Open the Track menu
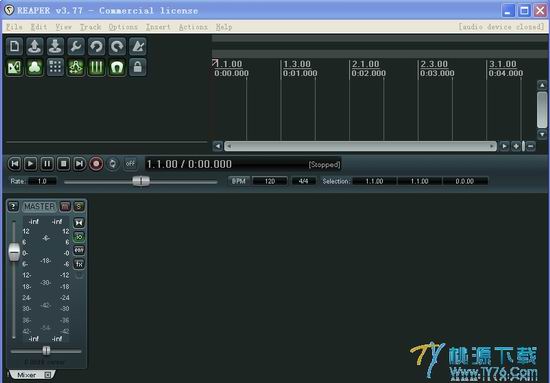 click(90, 27)
